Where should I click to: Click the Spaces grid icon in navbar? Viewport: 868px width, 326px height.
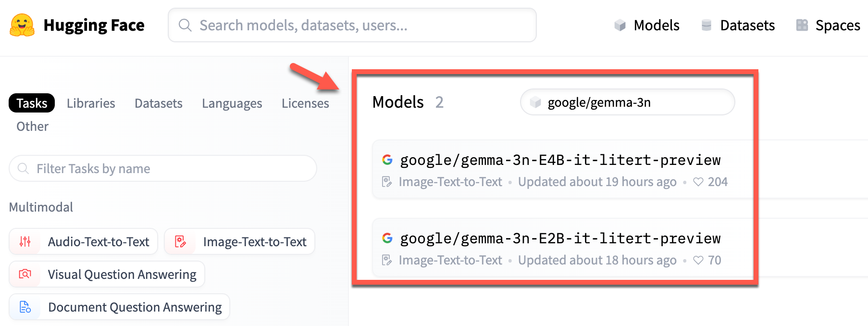[x=802, y=25]
